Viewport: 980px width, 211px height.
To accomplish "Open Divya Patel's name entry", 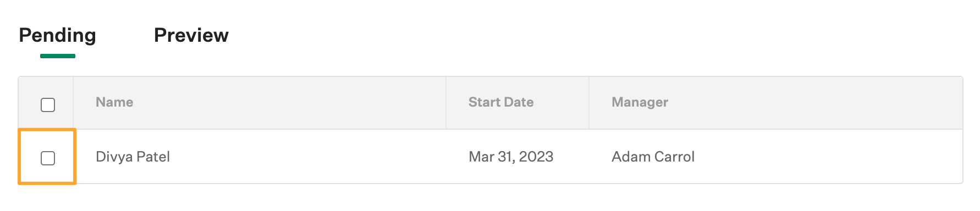I will tap(133, 157).
